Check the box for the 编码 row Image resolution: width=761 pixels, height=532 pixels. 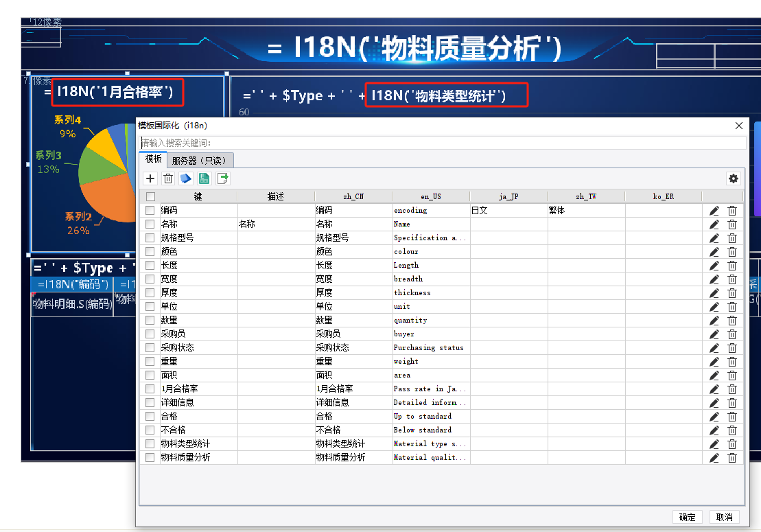coord(150,210)
